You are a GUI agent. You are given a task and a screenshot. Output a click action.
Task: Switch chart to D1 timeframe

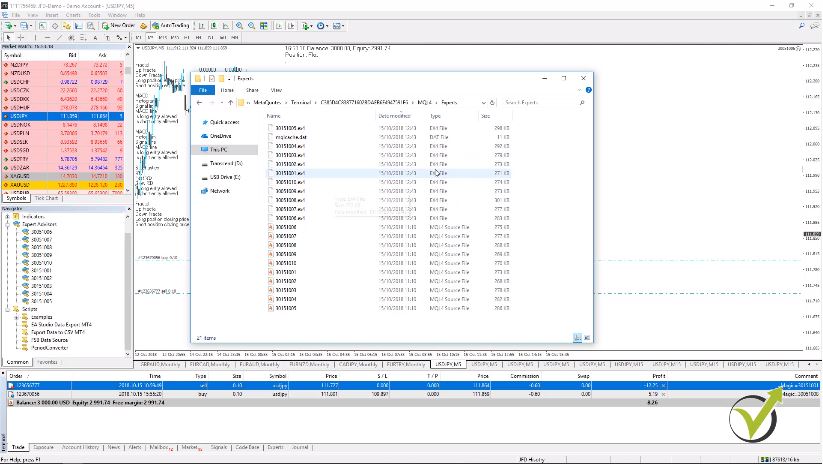point(210,38)
